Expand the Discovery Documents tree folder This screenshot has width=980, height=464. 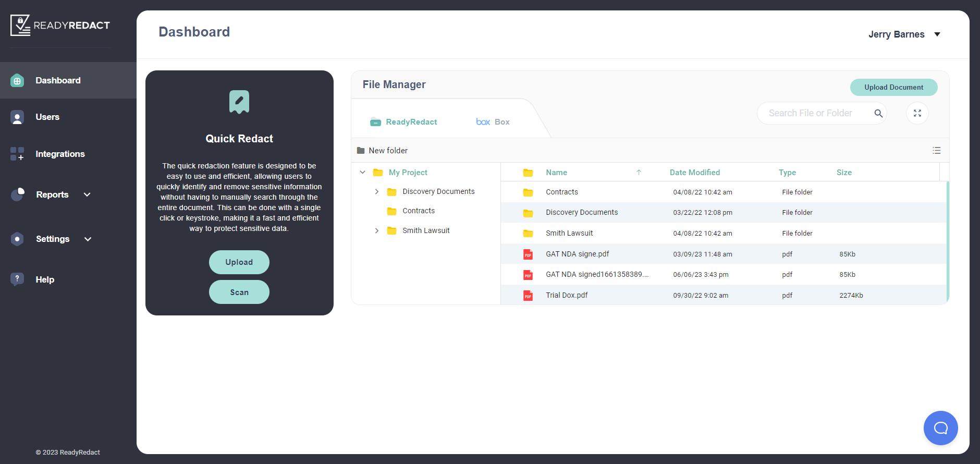[377, 192]
